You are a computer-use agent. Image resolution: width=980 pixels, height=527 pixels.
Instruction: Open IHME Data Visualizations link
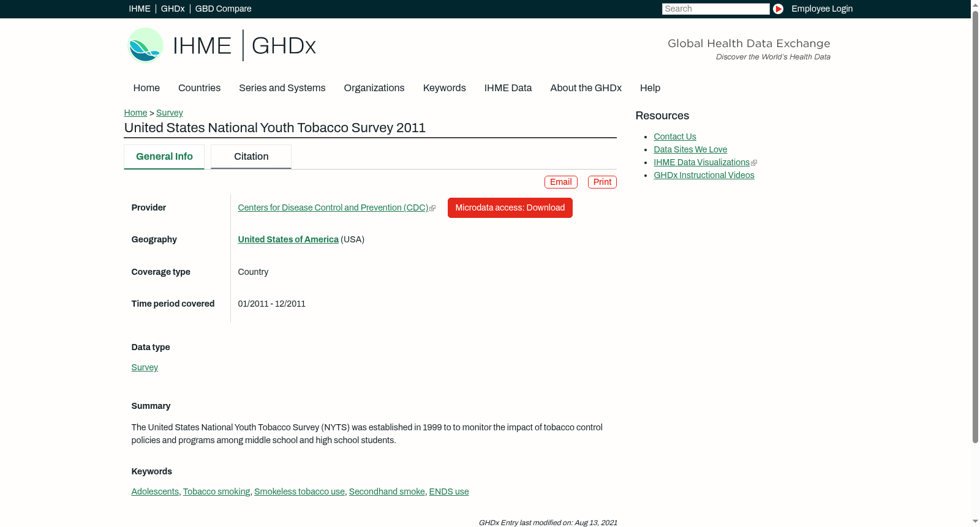[x=702, y=162]
